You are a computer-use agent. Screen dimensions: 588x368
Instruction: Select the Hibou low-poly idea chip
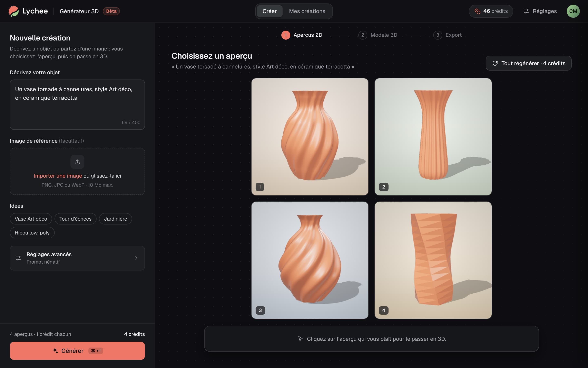click(x=32, y=233)
